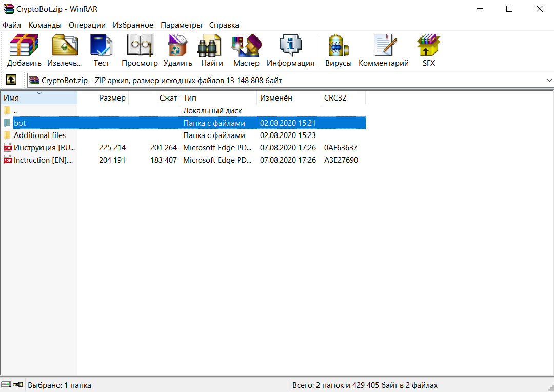Click CRC32 value 0AF63637
Screen dimensions: 554x392
pyautogui.click(x=341, y=148)
